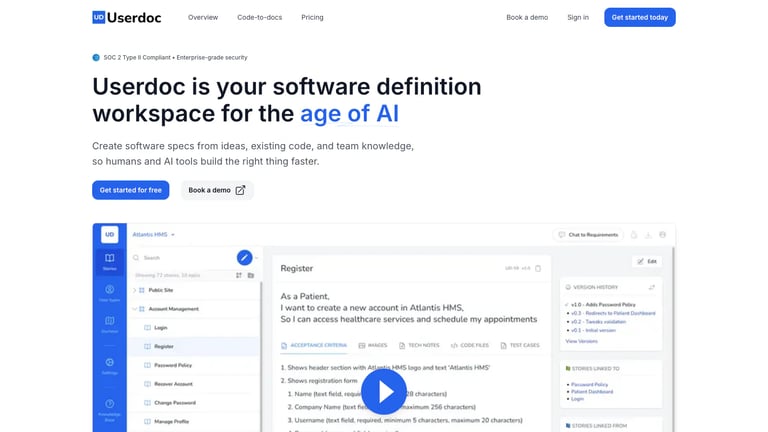Open the Pricing nav item
Screen dimensions: 768x432
(312, 17)
